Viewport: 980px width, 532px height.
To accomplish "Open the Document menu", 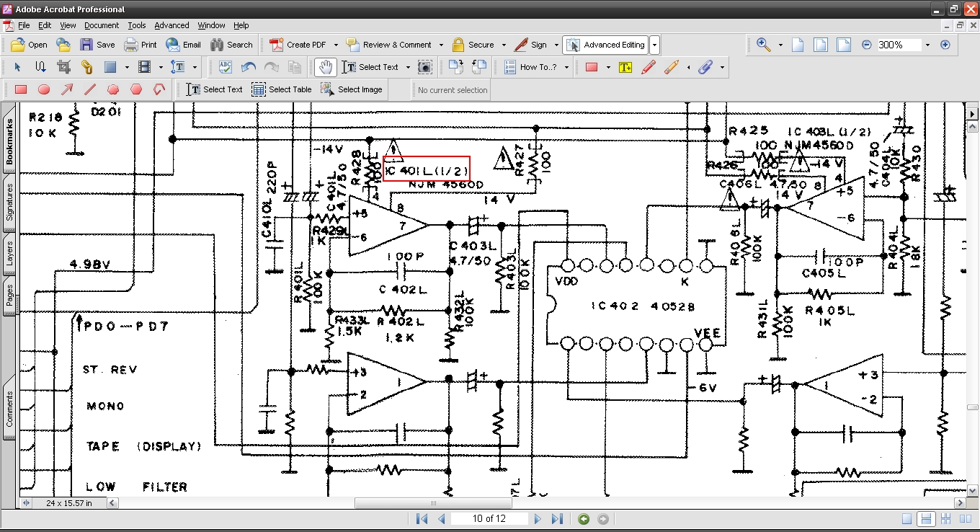I will tap(102, 25).
